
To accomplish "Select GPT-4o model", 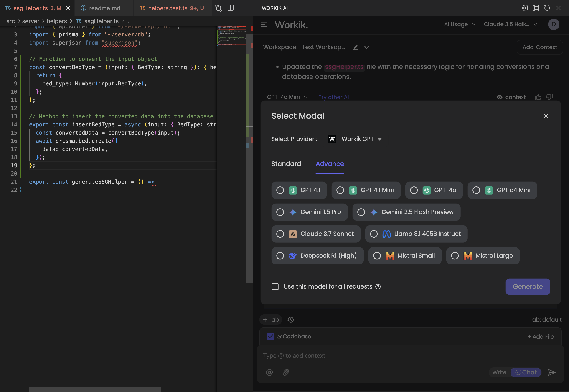I will tap(434, 190).
